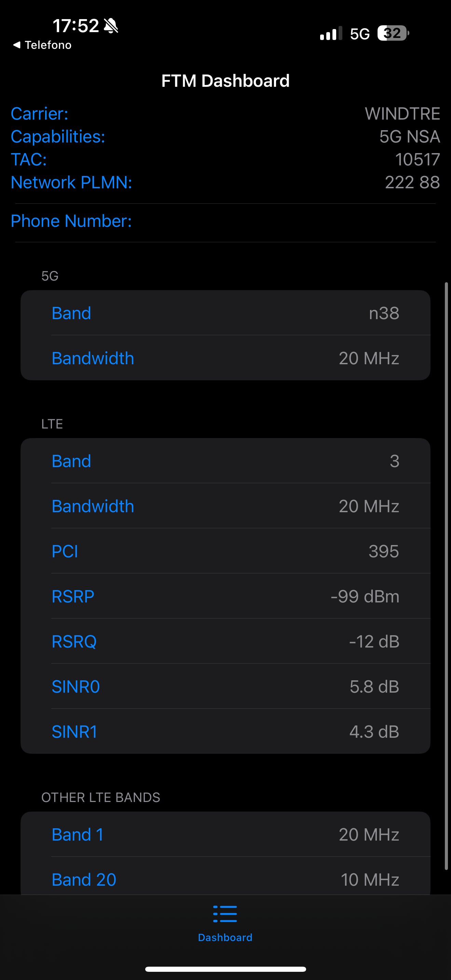The height and width of the screenshot is (980, 451).
Task: Select the 5G Bandwidth row
Action: [225, 358]
